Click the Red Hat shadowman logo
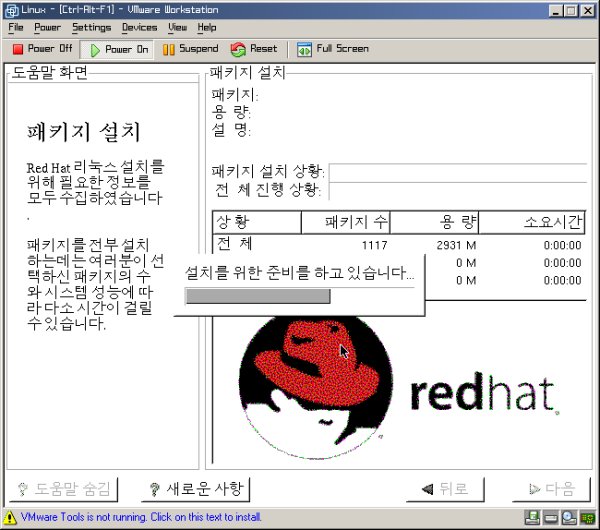 316,386
